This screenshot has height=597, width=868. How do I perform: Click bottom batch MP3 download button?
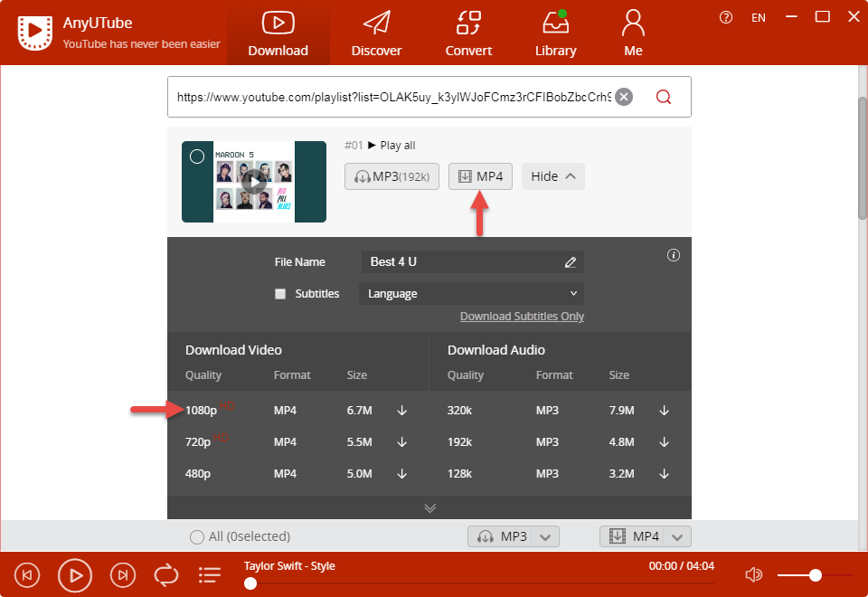(500, 536)
